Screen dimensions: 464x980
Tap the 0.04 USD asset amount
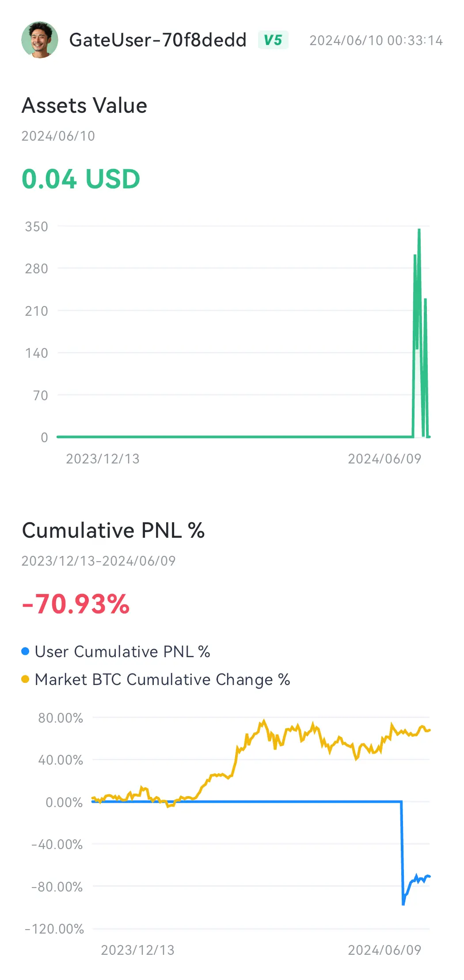click(x=81, y=179)
